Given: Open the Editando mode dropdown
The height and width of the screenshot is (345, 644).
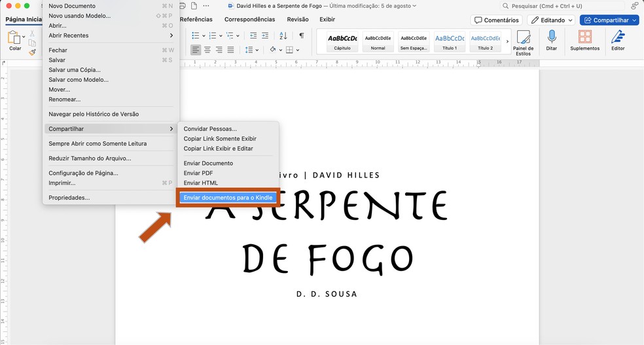Looking at the screenshot, I should click(x=551, y=20).
